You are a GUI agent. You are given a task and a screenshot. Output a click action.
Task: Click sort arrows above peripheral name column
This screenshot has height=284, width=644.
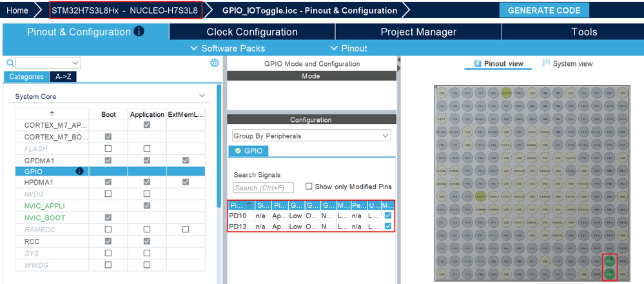tap(52, 114)
